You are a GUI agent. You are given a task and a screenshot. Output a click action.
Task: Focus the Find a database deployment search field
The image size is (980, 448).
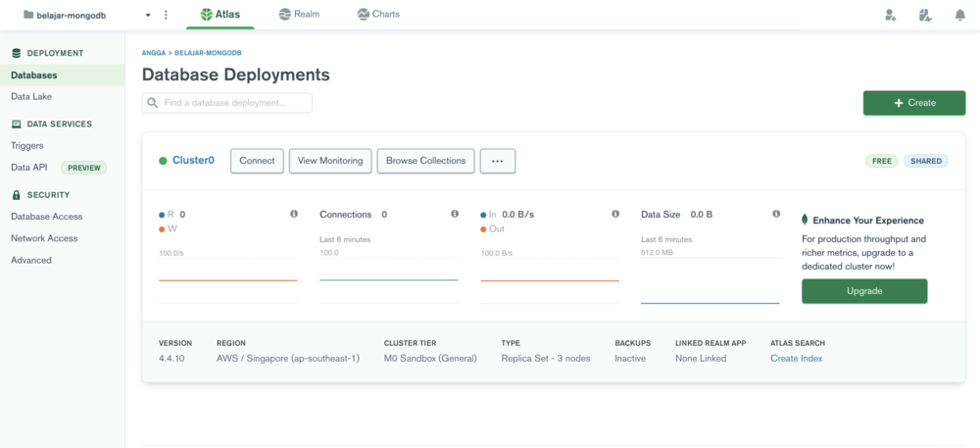227,103
